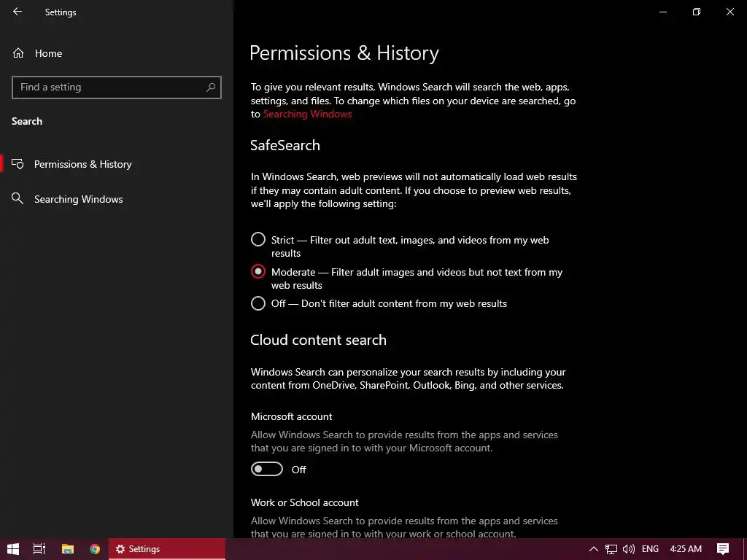Select Moderate SafeSearch option
This screenshot has width=747, height=560.
[x=258, y=272]
